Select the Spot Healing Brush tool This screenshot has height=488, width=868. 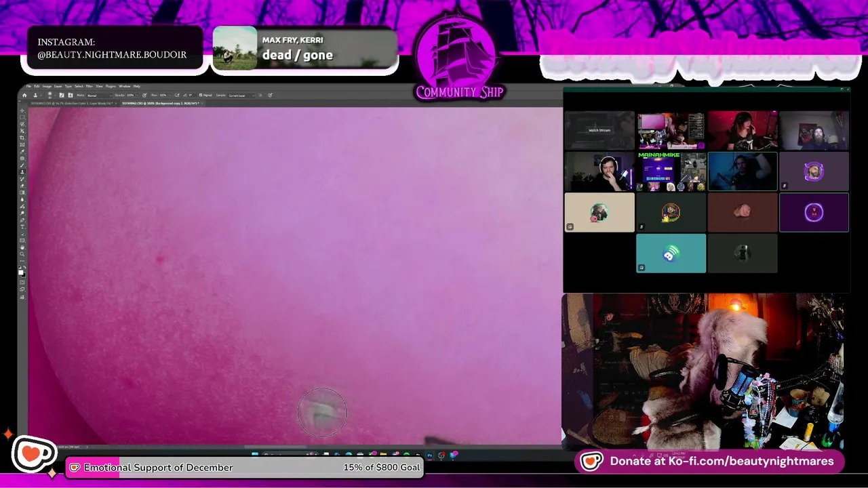pos(22,159)
